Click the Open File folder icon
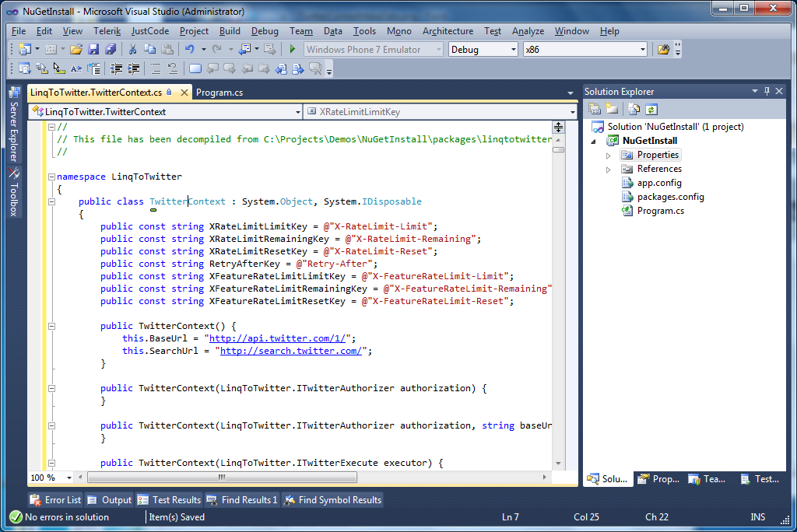The image size is (797, 532). [76, 49]
